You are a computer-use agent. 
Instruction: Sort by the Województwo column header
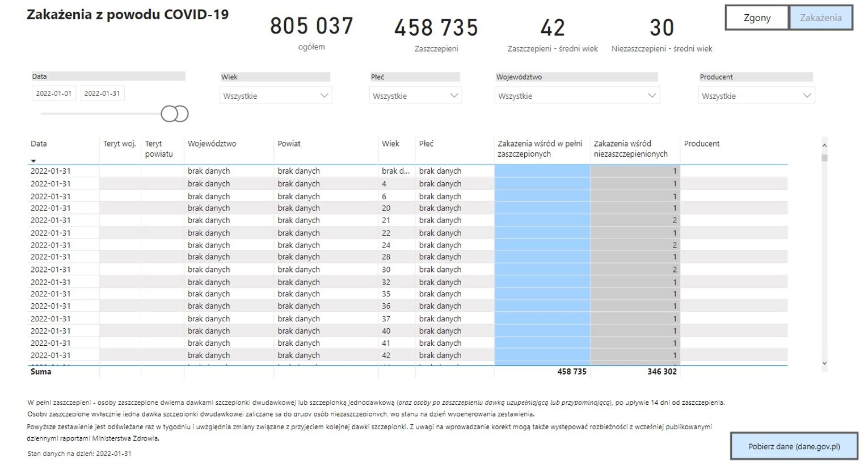pos(212,144)
